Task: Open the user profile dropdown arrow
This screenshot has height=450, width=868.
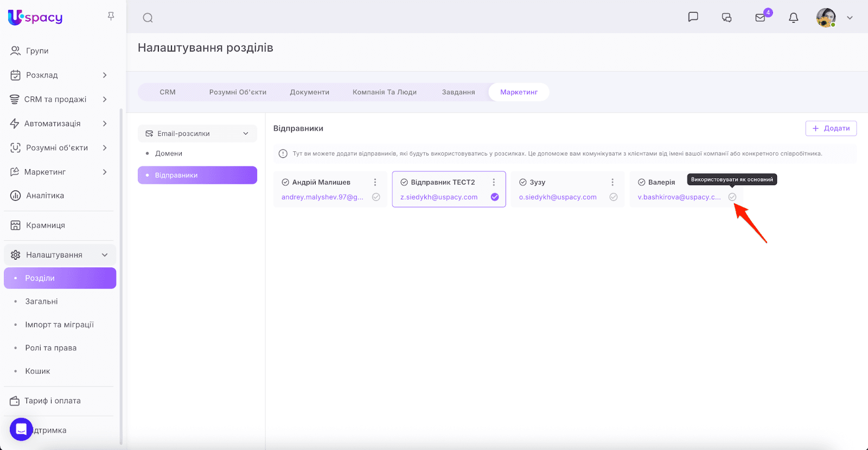Action: (850, 18)
